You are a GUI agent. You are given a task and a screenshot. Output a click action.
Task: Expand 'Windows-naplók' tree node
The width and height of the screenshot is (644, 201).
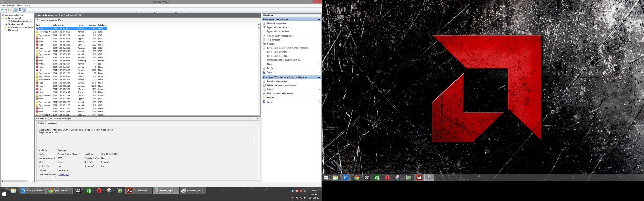[3, 24]
